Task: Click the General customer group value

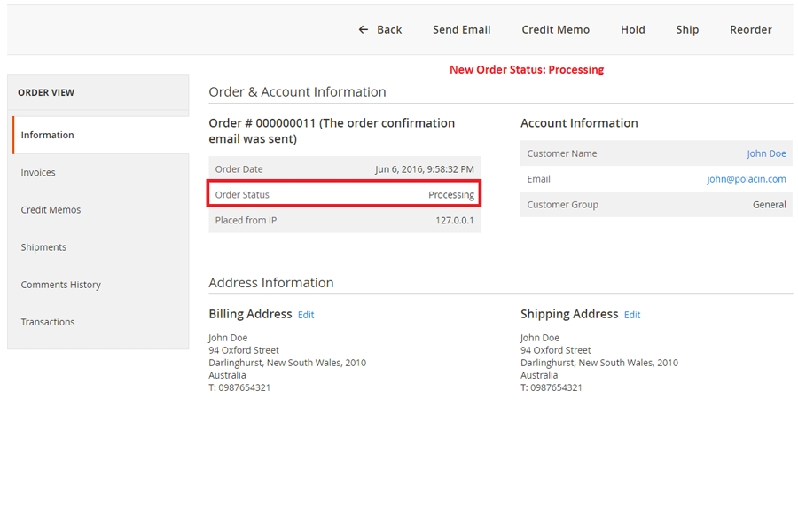Action: click(x=769, y=205)
